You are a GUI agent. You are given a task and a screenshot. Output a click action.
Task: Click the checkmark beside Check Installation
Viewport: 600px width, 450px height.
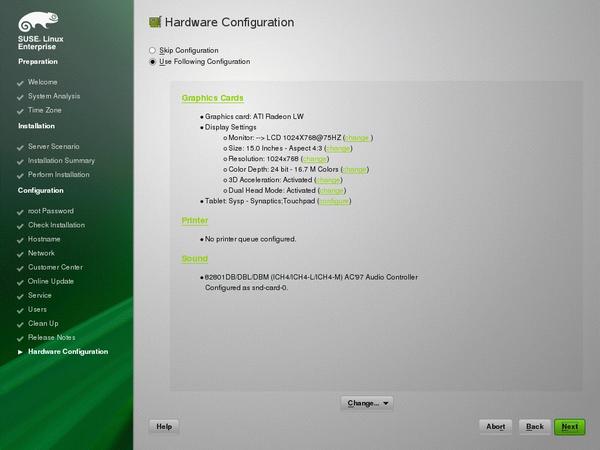[x=20, y=226]
